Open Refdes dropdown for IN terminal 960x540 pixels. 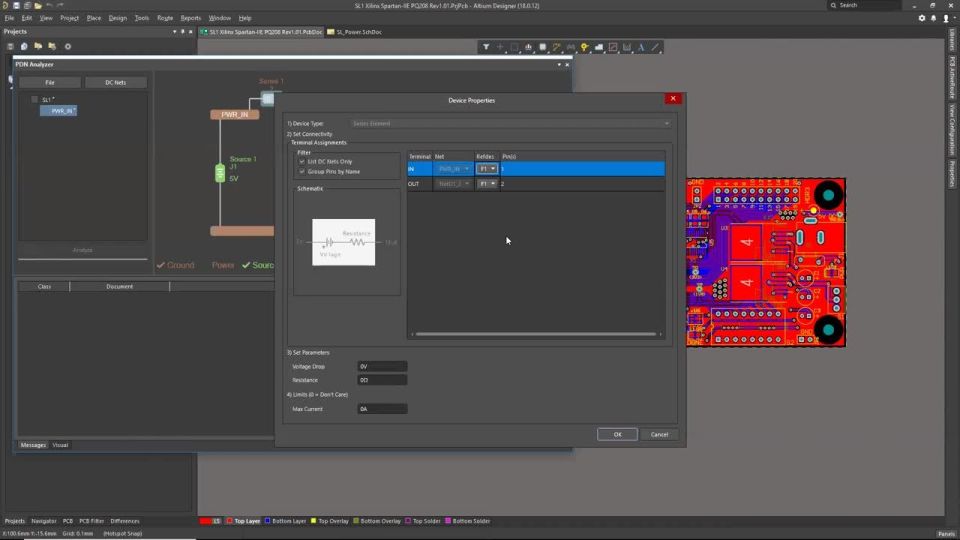[x=487, y=168]
